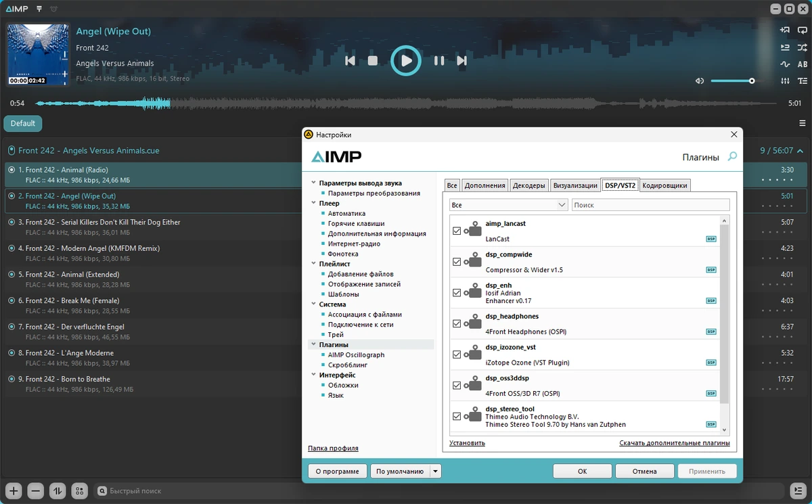Click the waveform visualization icon
812x504 pixels.
point(785,64)
